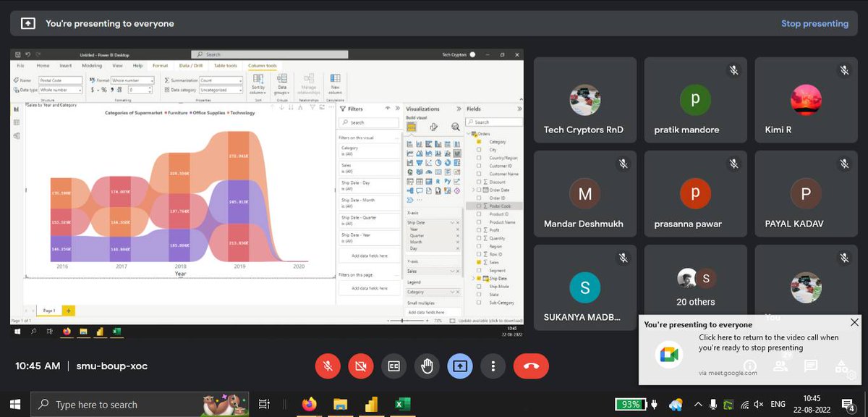
Task: Click Type here to search in the taskbar
Action: click(x=140, y=404)
